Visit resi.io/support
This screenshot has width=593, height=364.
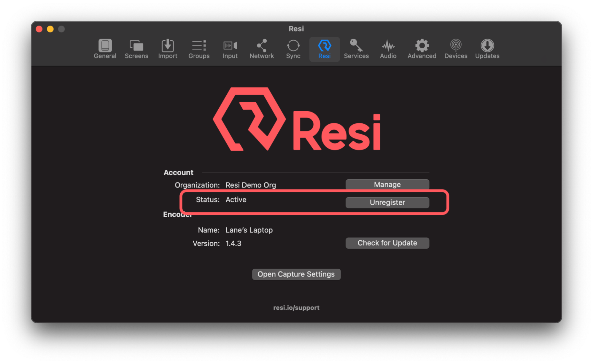coord(296,307)
